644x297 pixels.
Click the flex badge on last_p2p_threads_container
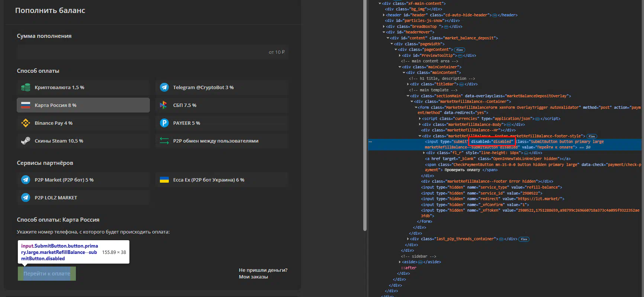tap(524, 239)
